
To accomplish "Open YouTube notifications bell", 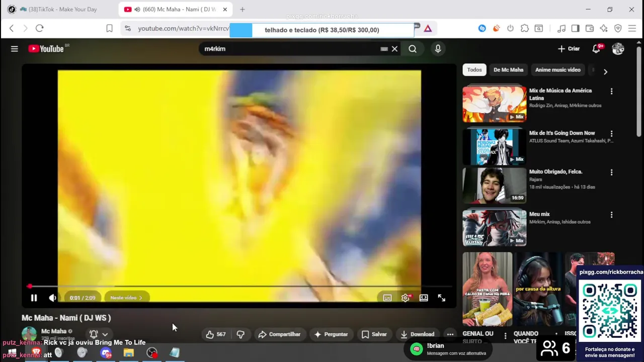I will [597, 49].
